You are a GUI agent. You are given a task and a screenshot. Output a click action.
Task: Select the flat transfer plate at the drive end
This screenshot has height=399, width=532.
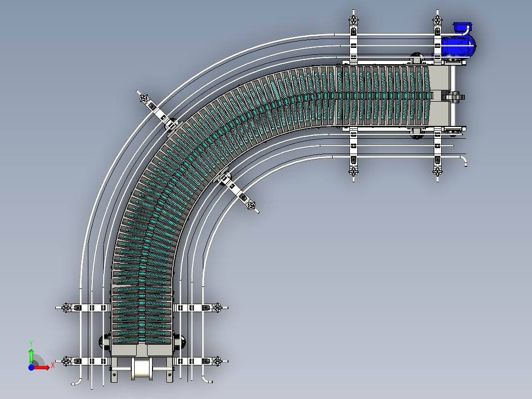pos(440,96)
